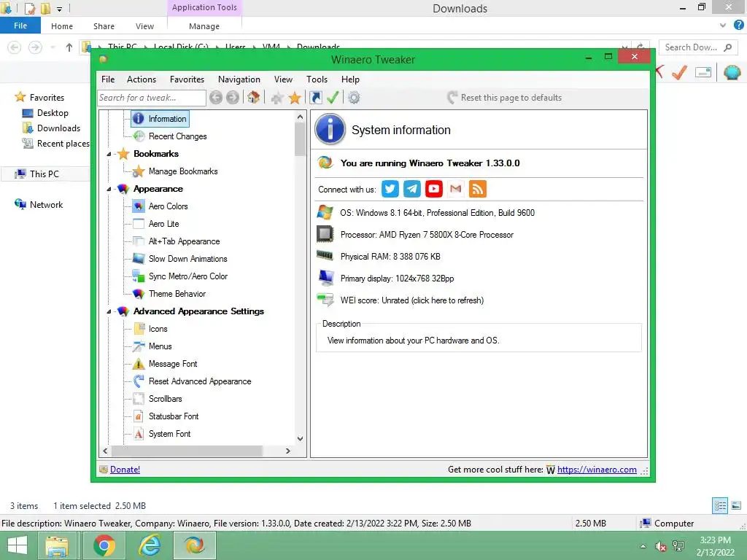
Task: Click the blue System information icon
Action: [330, 129]
